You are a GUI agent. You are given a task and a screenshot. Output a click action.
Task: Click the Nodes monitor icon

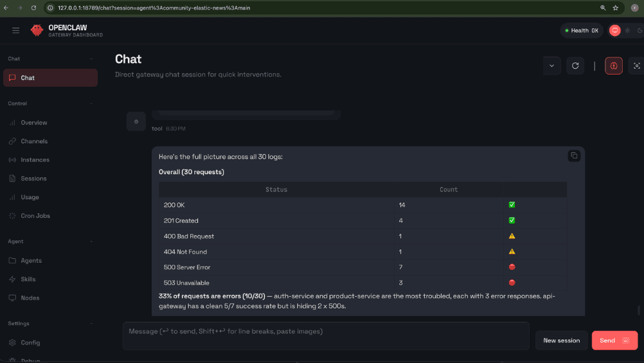(12, 297)
